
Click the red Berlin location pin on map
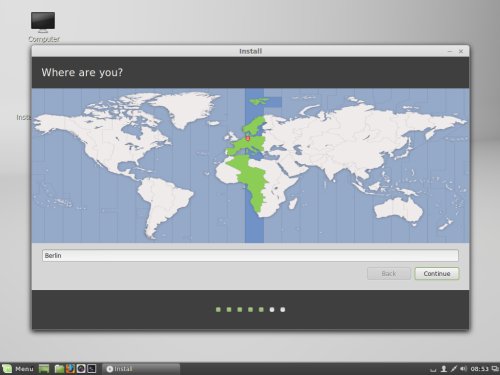(x=248, y=138)
